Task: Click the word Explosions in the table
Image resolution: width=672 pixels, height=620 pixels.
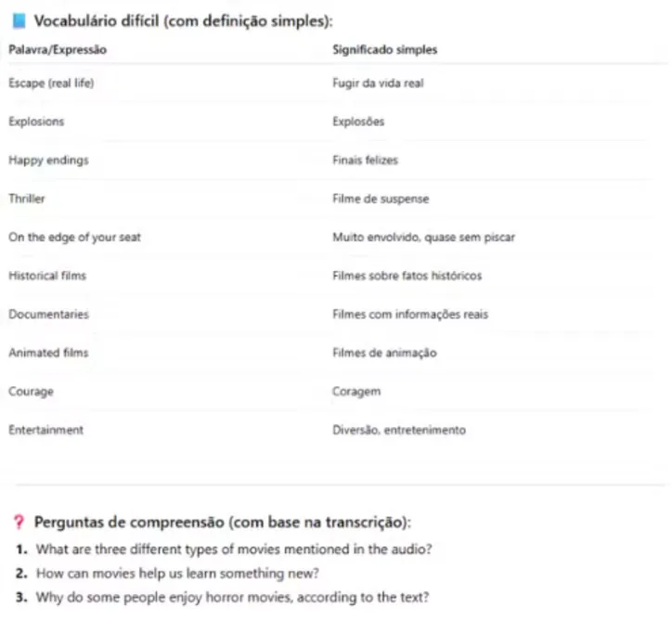Action: tap(36, 122)
